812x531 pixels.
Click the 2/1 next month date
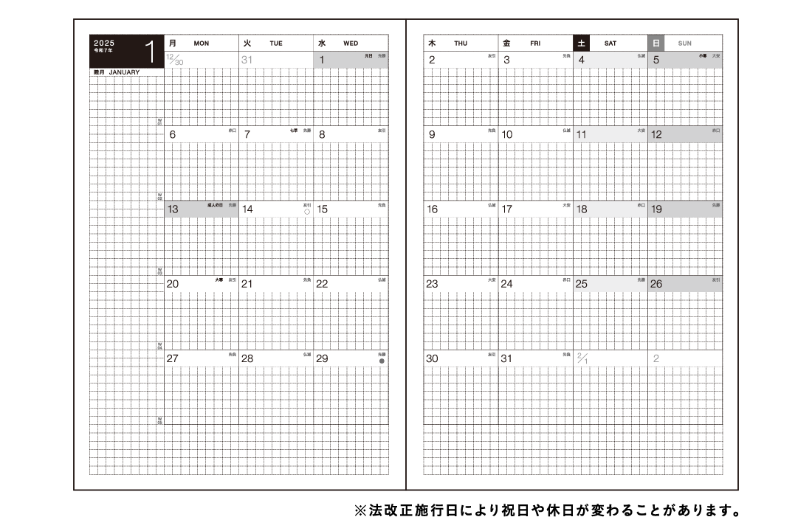(x=582, y=358)
